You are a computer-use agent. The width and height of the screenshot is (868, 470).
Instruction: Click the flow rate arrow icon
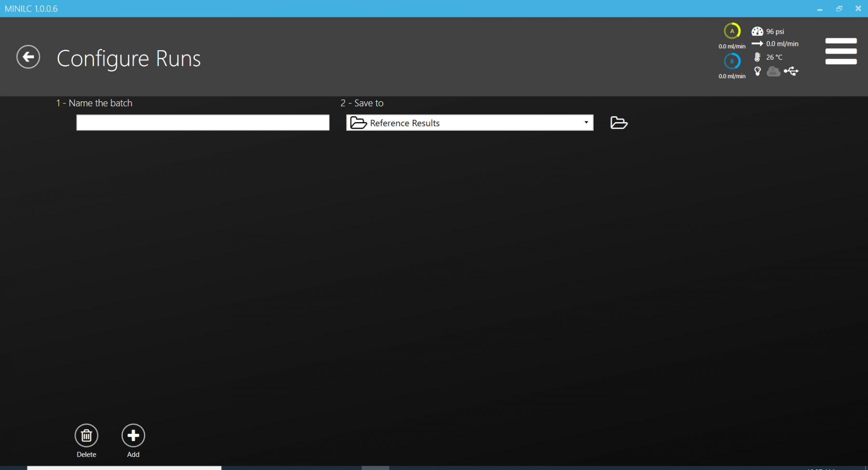(x=757, y=44)
